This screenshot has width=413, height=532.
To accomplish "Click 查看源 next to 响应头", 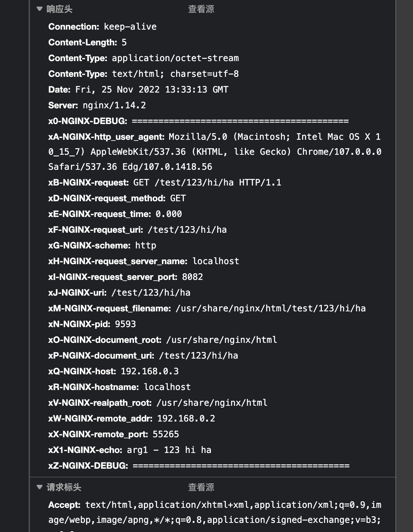I will point(201,9).
